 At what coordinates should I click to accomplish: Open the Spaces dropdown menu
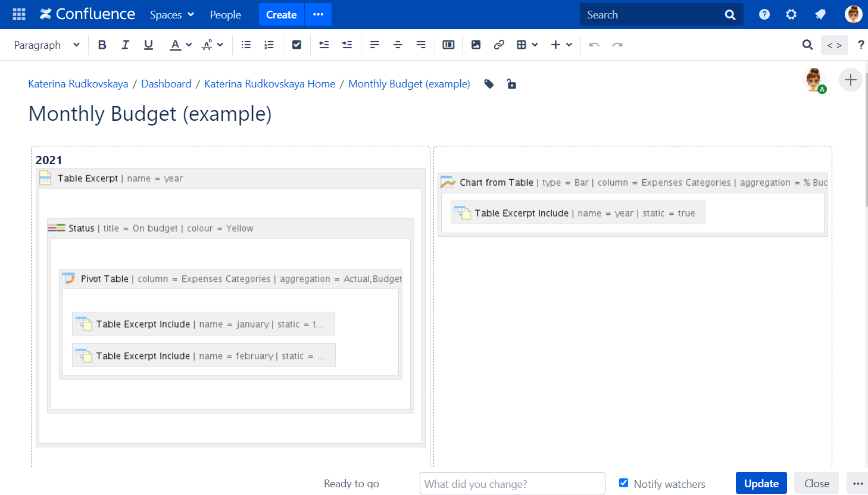(x=172, y=15)
